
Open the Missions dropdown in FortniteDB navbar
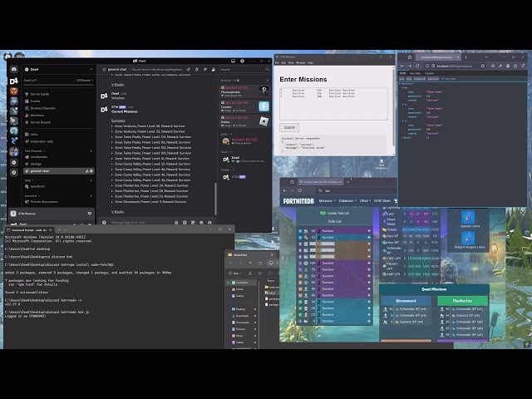tap(327, 201)
